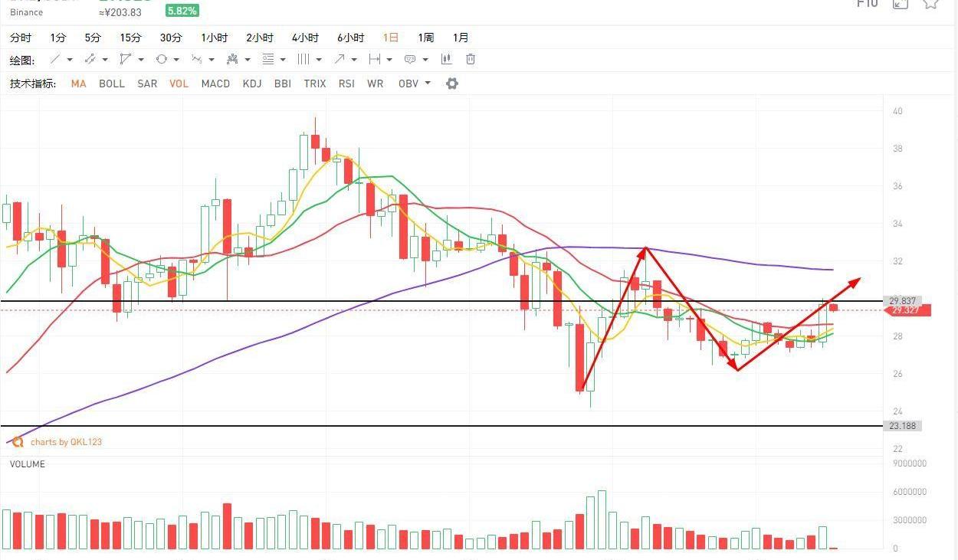
Task: Switch to the 分时 timeframe
Action: [x=21, y=38]
